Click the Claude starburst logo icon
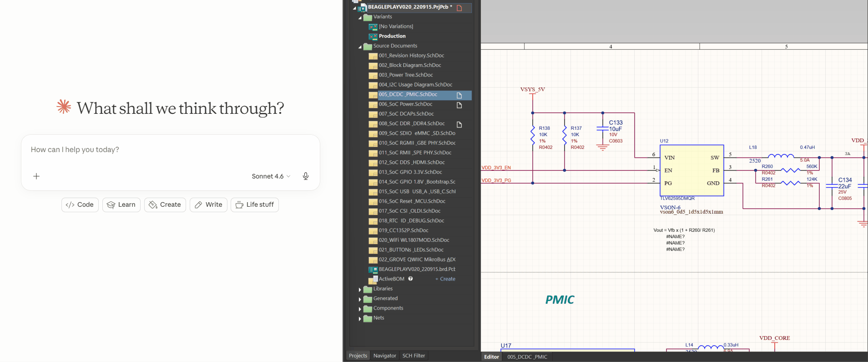Screen dimensions: 868x362 [x=64, y=107]
